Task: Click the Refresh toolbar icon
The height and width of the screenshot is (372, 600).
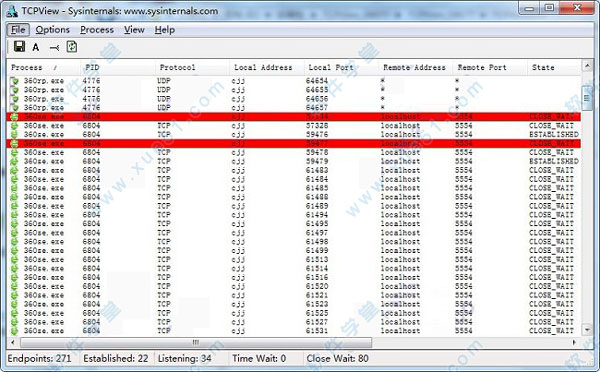Action: tap(72, 47)
